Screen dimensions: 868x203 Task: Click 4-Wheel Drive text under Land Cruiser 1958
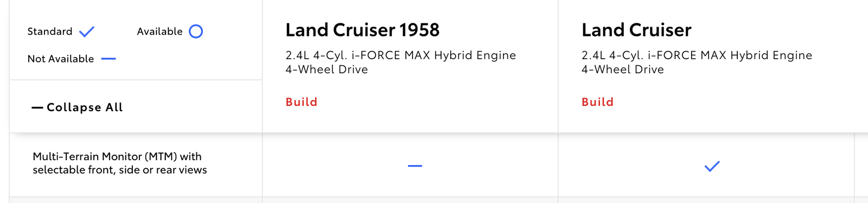pos(327,69)
